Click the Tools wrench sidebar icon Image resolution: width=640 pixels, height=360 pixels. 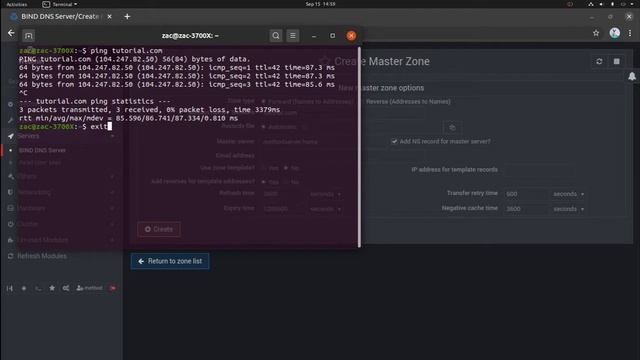click(x=11, y=120)
